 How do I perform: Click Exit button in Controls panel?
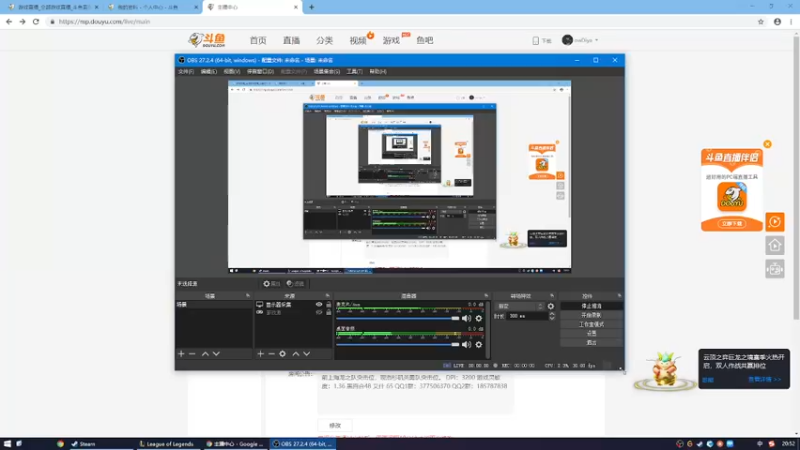tap(591, 343)
